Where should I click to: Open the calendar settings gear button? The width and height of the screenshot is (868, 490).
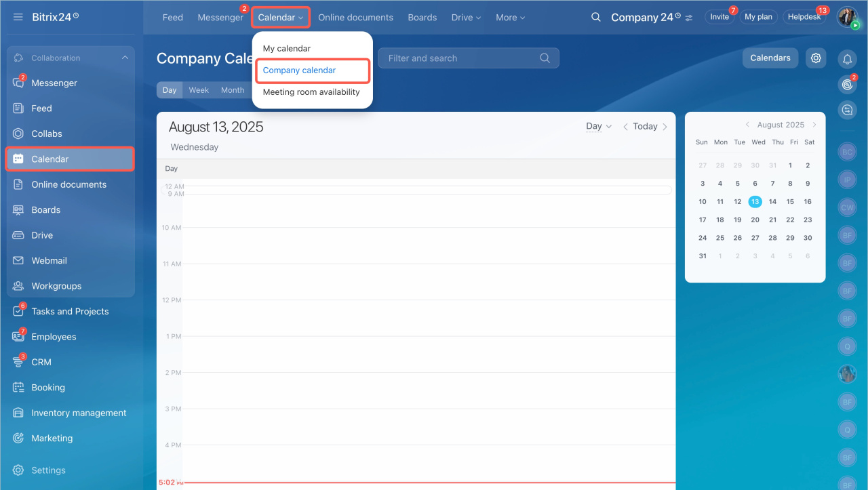coord(816,58)
